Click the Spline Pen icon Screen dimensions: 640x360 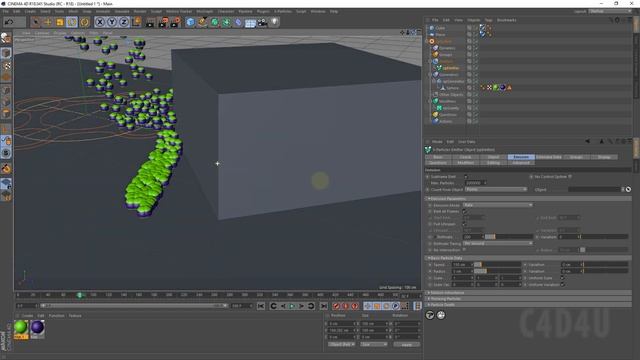(202, 22)
